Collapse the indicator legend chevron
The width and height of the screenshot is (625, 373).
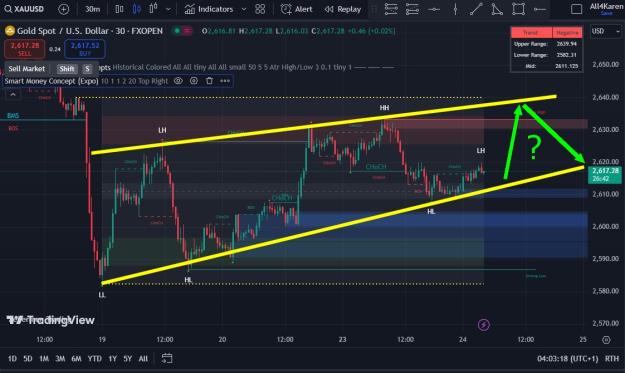pyautogui.click(x=13, y=94)
